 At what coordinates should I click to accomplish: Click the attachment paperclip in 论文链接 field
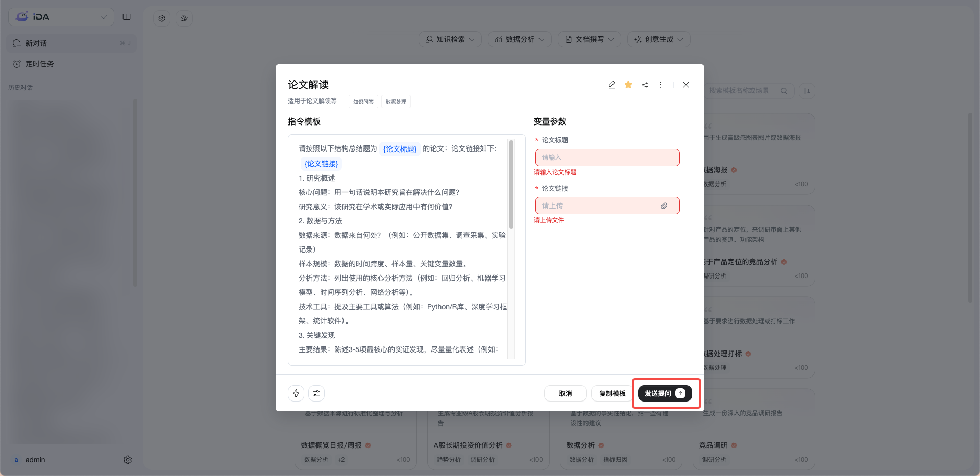pyautogui.click(x=664, y=206)
